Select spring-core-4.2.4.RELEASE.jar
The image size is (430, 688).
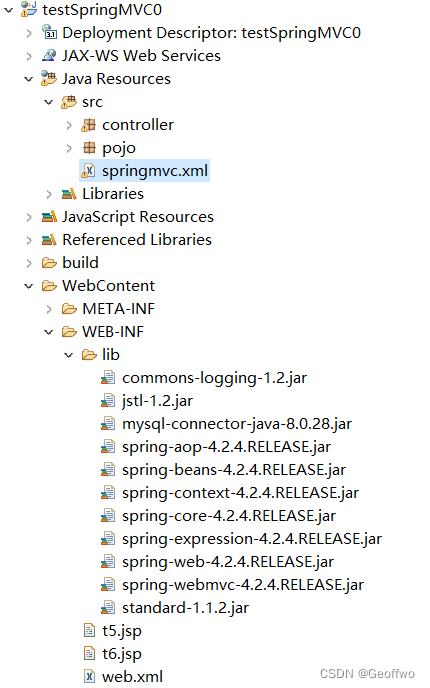point(229,516)
